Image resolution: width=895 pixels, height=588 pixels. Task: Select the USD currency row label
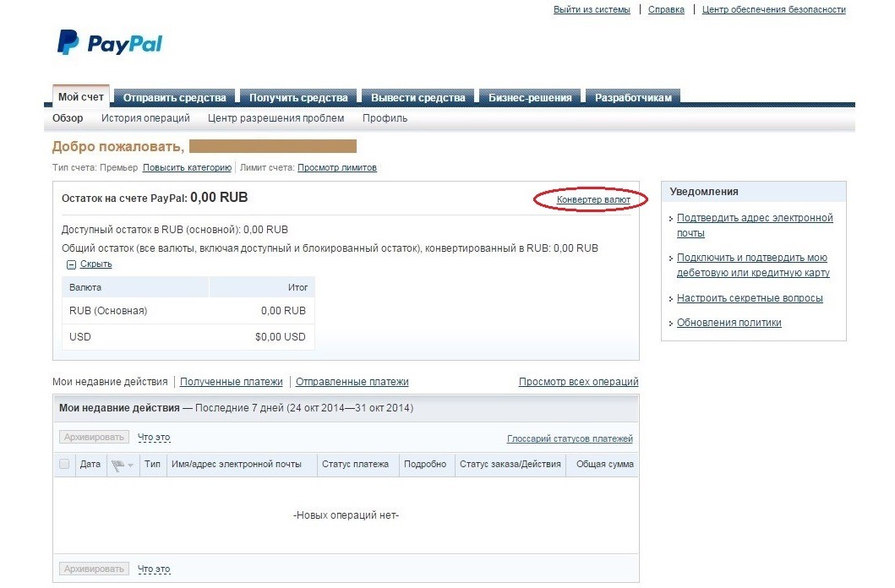[80, 336]
